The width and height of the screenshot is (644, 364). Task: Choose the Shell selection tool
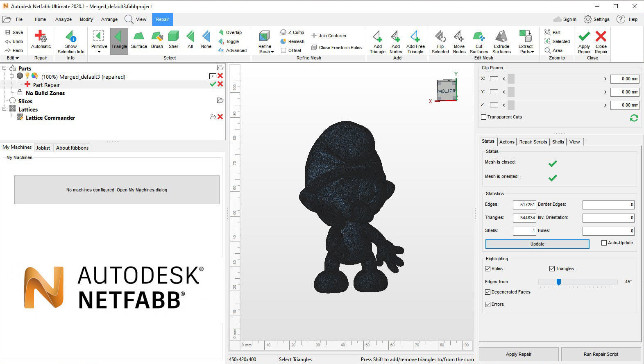174,40
